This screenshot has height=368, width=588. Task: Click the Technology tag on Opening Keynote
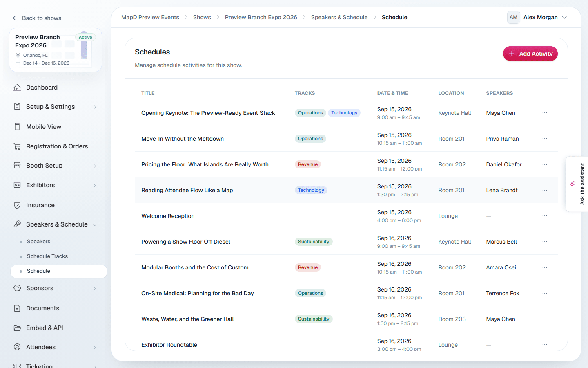coord(344,113)
